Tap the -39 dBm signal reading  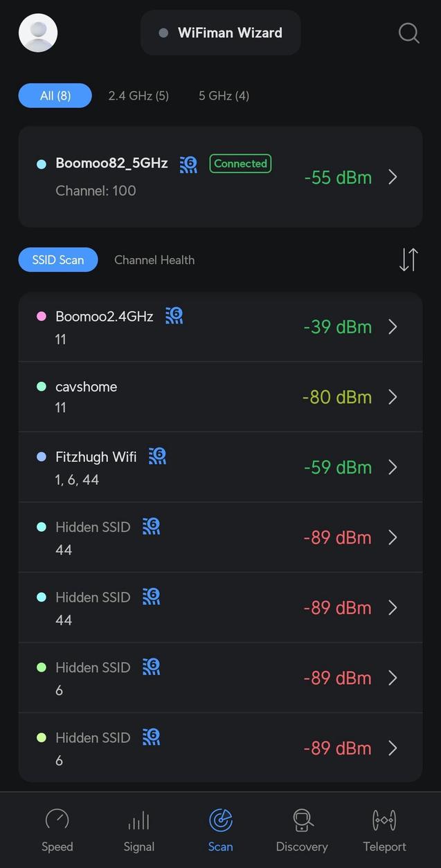pyautogui.click(x=337, y=326)
